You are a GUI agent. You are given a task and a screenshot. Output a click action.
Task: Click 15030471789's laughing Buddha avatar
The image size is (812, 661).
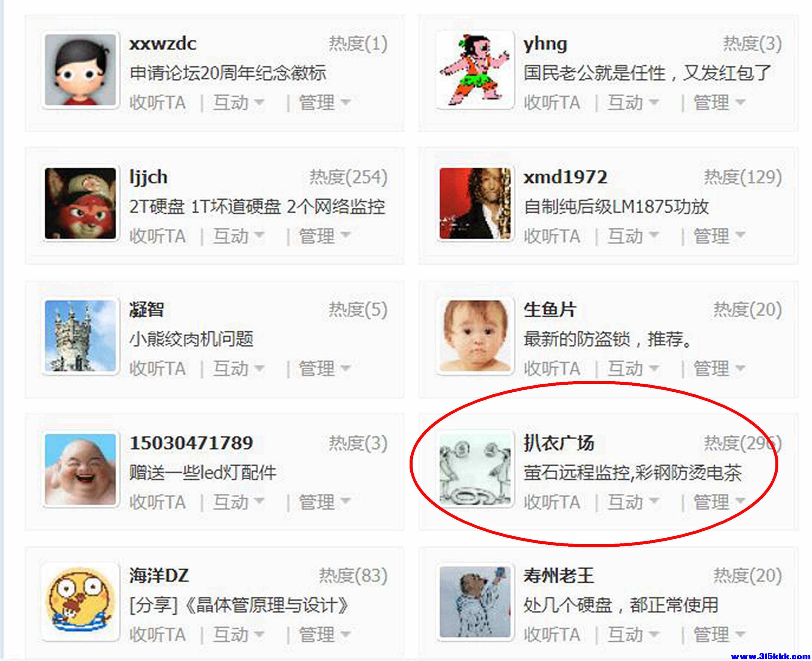(80, 469)
